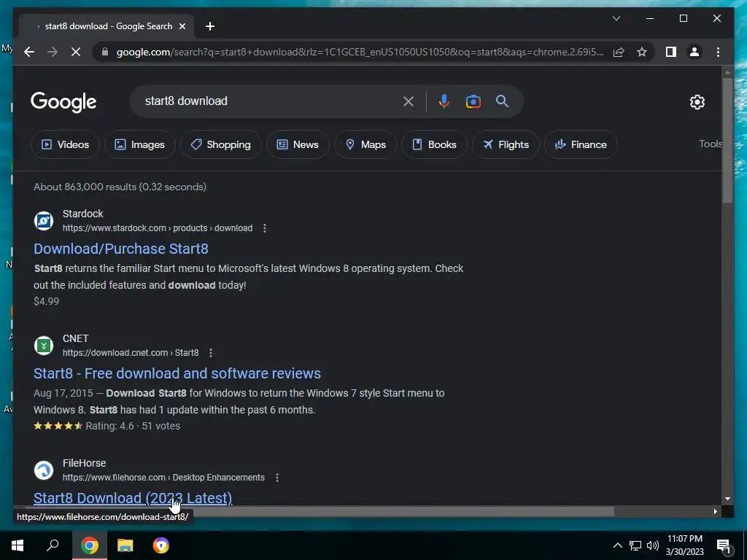Share this page from address bar
747x560 pixels.
(x=619, y=52)
